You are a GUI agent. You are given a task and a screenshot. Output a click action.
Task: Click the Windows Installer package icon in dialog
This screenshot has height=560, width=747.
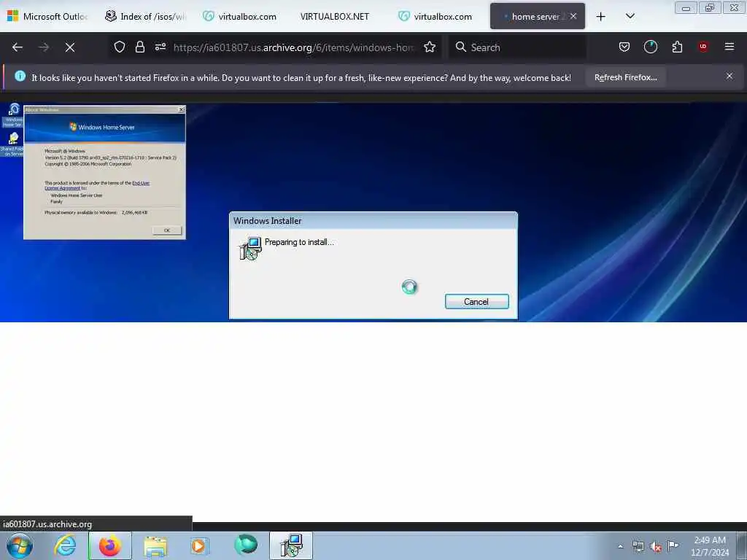pyautogui.click(x=251, y=248)
